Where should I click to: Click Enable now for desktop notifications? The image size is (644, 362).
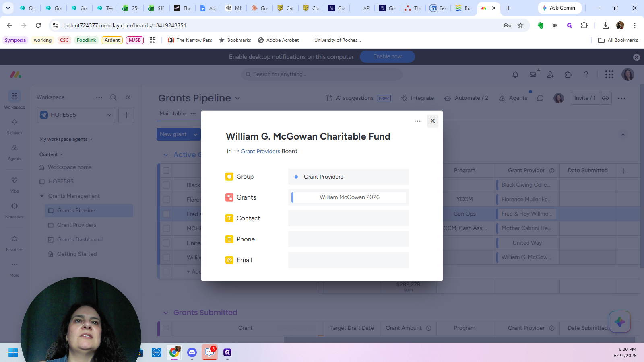click(x=387, y=57)
